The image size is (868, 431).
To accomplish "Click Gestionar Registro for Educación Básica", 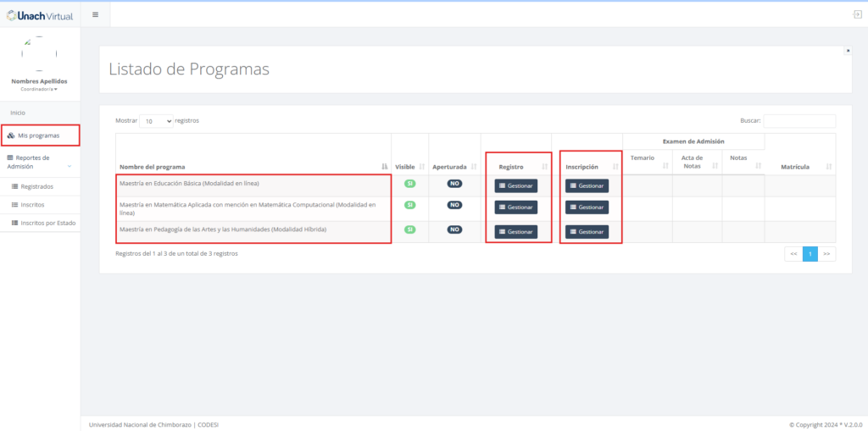I will [515, 185].
